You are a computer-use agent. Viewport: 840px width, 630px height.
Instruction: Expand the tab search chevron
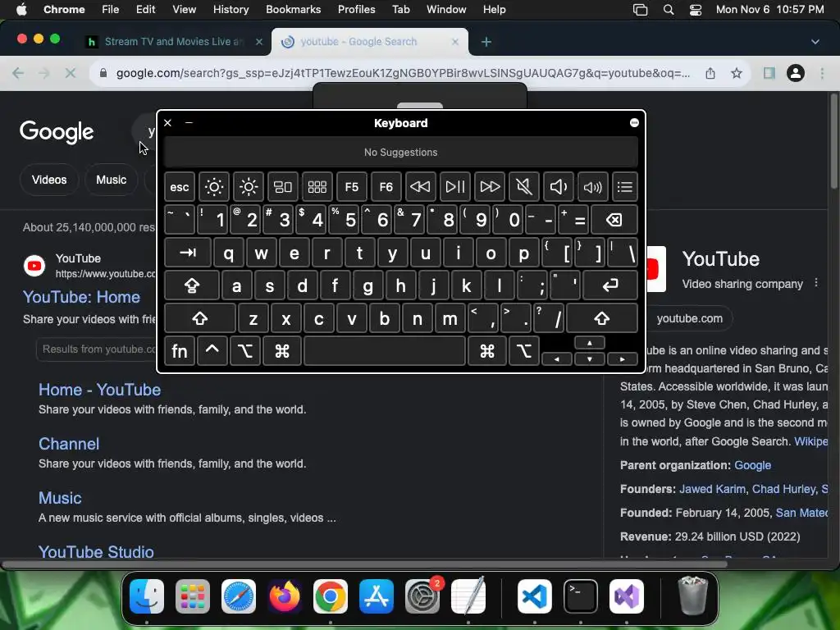pyautogui.click(x=815, y=42)
